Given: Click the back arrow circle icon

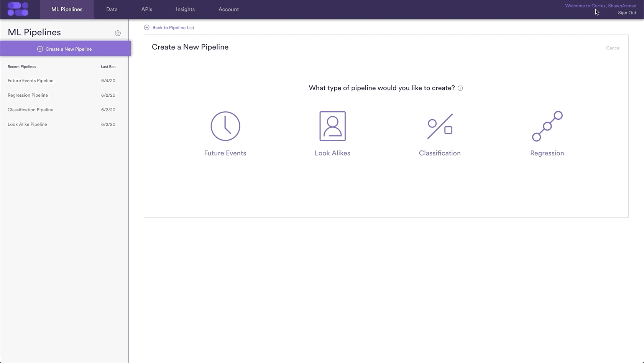Looking at the screenshot, I should (x=146, y=28).
